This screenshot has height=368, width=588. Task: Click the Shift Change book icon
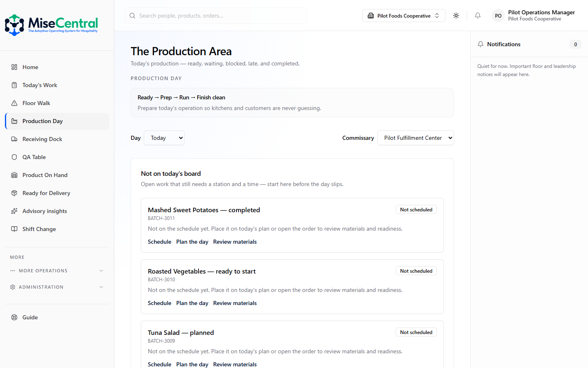[x=14, y=229]
